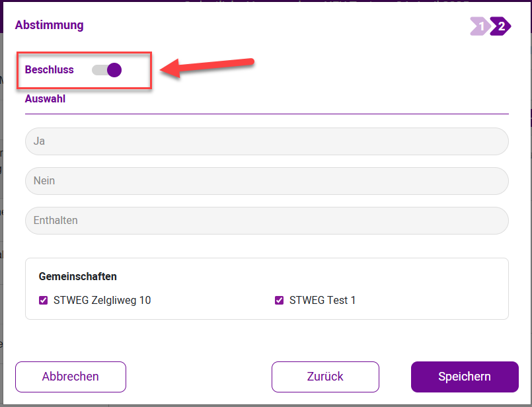532x407 pixels.
Task: Click the Beschluss label text
Action: tap(49, 69)
